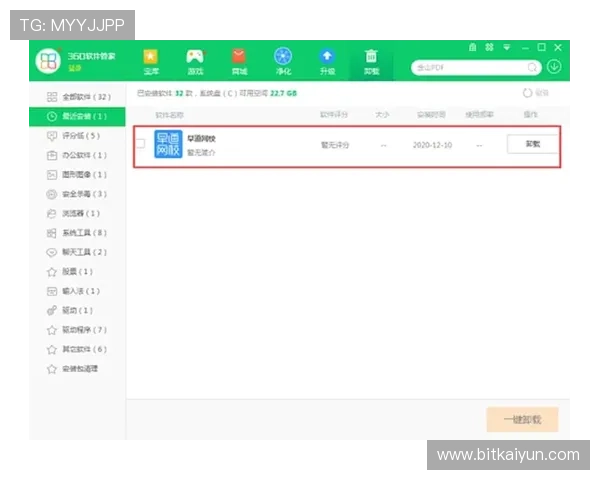Sort by the 大小 size column header

coord(382,114)
